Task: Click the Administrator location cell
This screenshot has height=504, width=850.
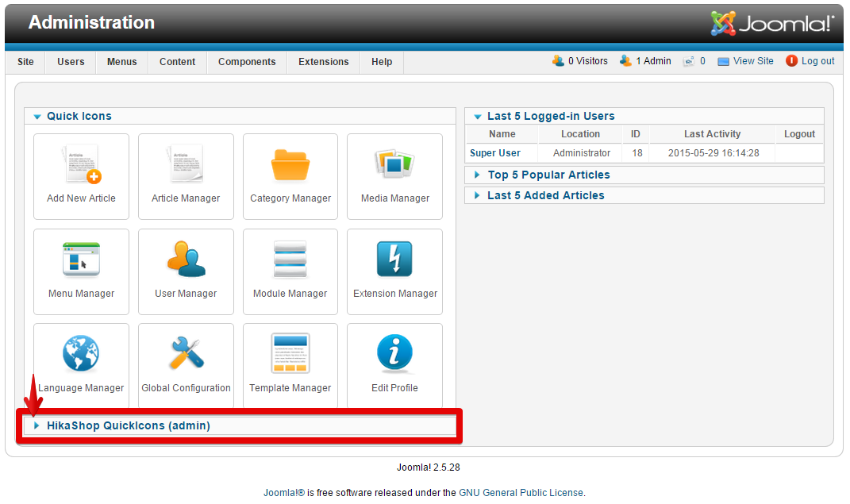Action: tap(582, 153)
